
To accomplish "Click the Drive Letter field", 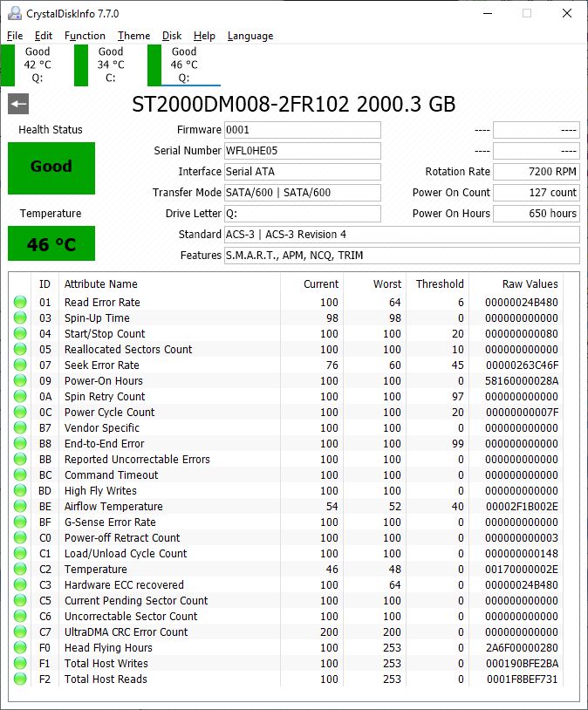I will pyautogui.click(x=302, y=214).
